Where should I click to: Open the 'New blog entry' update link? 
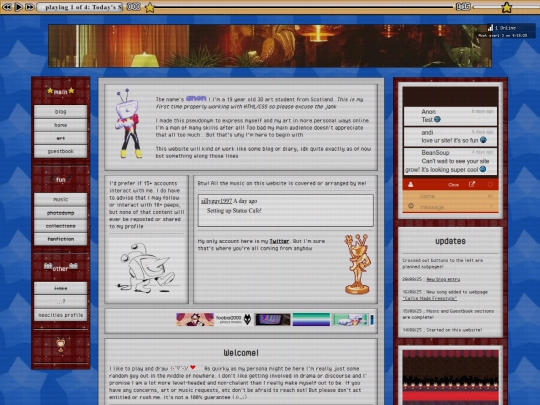443,279
